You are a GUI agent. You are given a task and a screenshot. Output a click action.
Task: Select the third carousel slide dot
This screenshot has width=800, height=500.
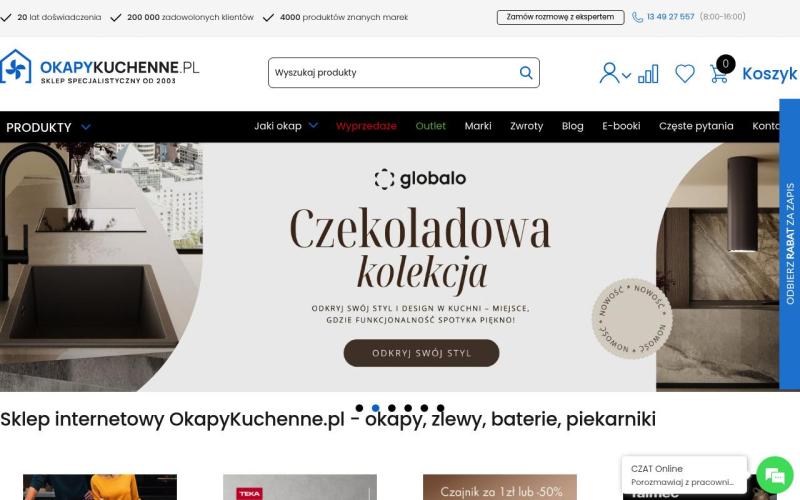(x=392, y=408)
